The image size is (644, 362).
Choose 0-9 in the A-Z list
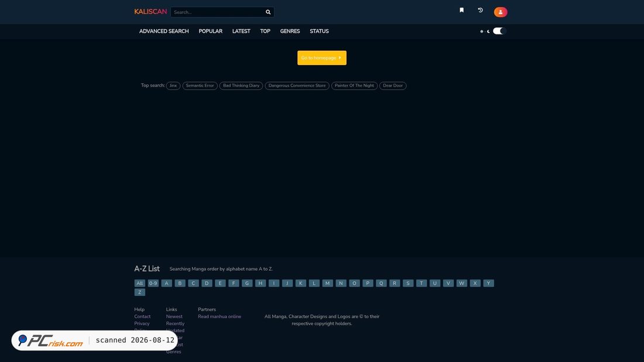click(153, 283)
